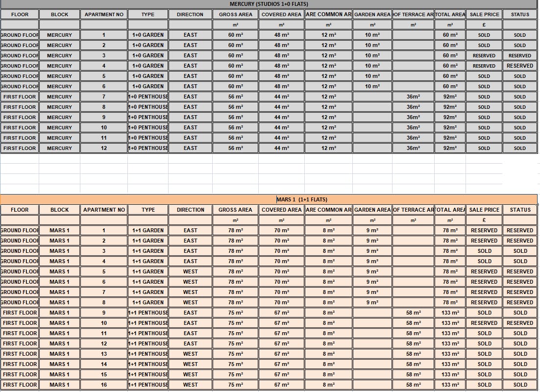Select the block cell for Mercury apartment 11
540x392 pixels.
pos(60,138)
